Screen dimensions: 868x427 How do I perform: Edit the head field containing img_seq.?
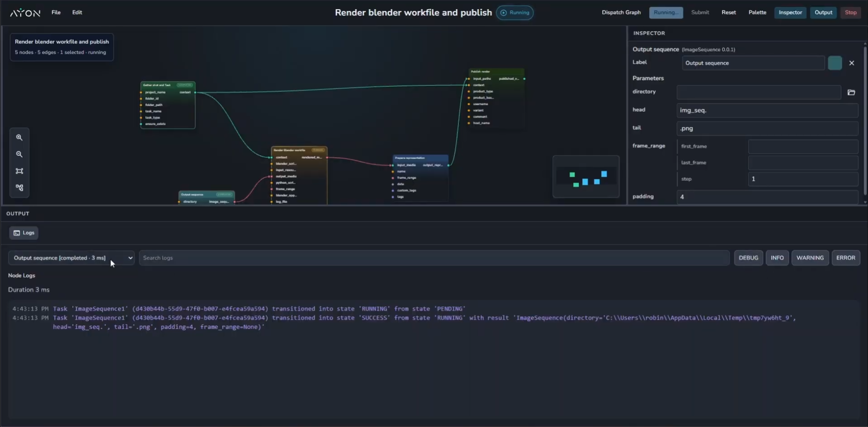pos(767,110)
